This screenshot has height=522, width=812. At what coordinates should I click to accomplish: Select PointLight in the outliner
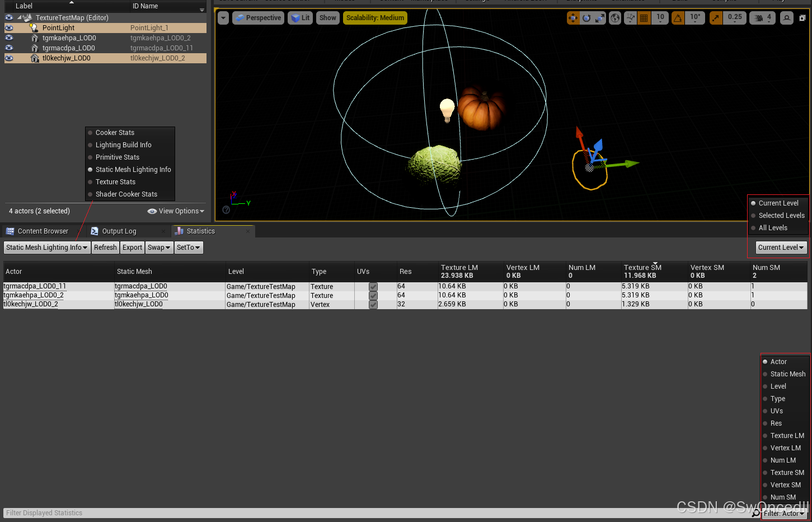[105, 27]
